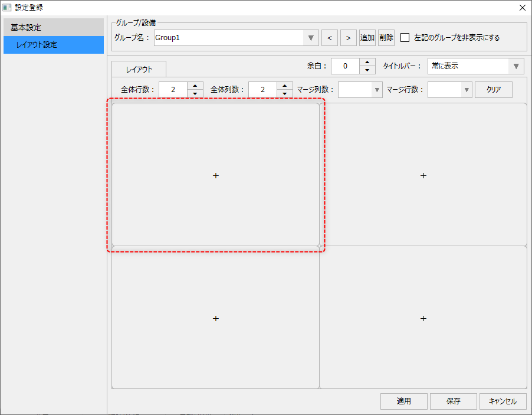Open the グループ名 dropdown list
The image size is (532, 415).
coord(311,37)
